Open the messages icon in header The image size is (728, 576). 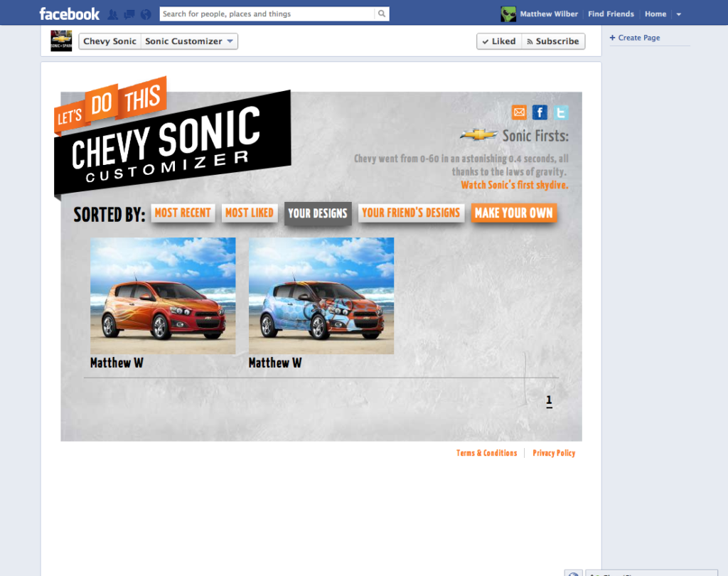(x=129, y=14)
